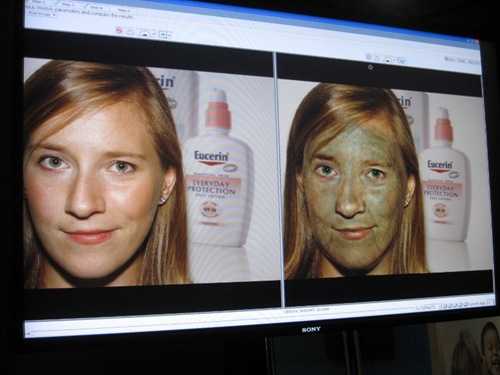Click the red no-entry icon above left image
Screen dimensions: 500x375
point(119,30)
